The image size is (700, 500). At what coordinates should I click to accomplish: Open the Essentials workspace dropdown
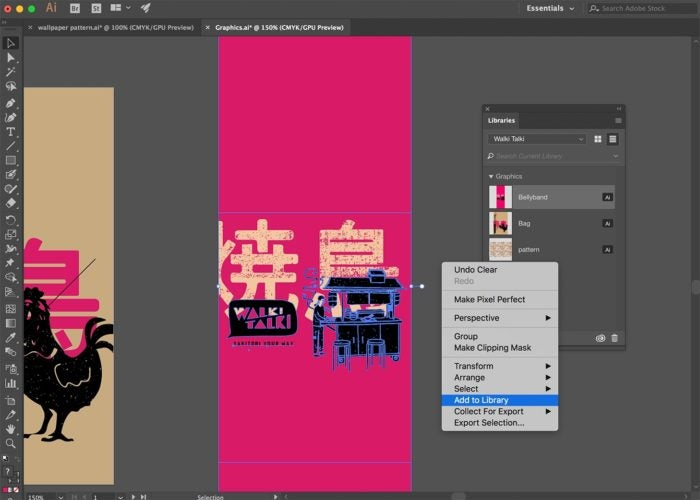coord(550,8)
